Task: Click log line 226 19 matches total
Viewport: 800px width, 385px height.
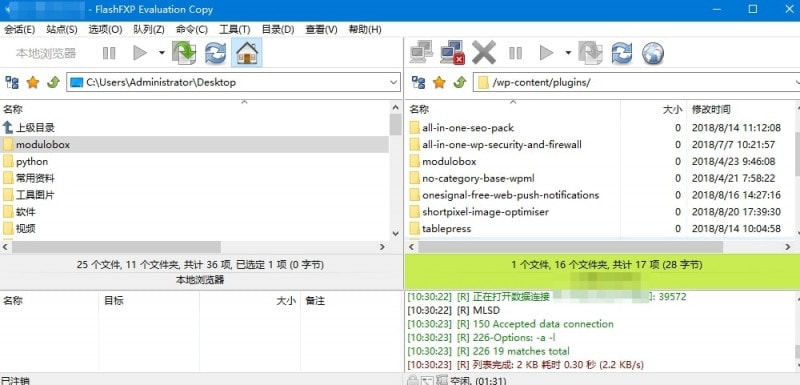Action: tap(488, 351)
